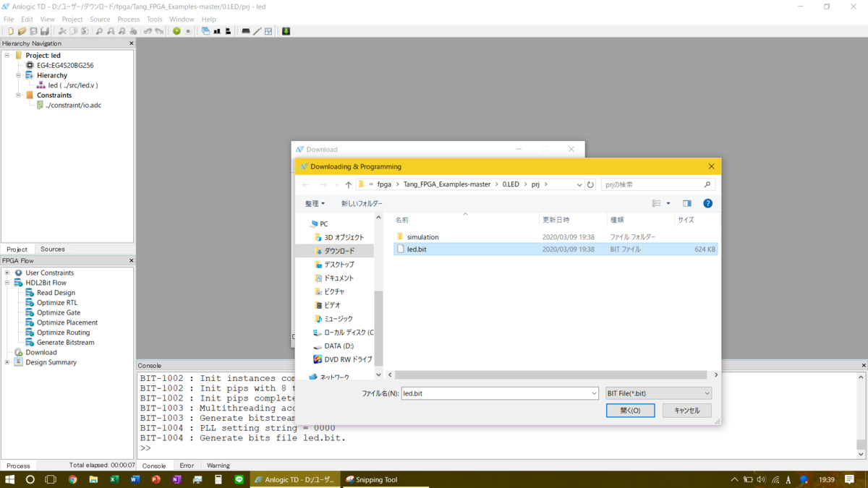
Task: Switch to the Console tab
Action: [x=154, y=466]
